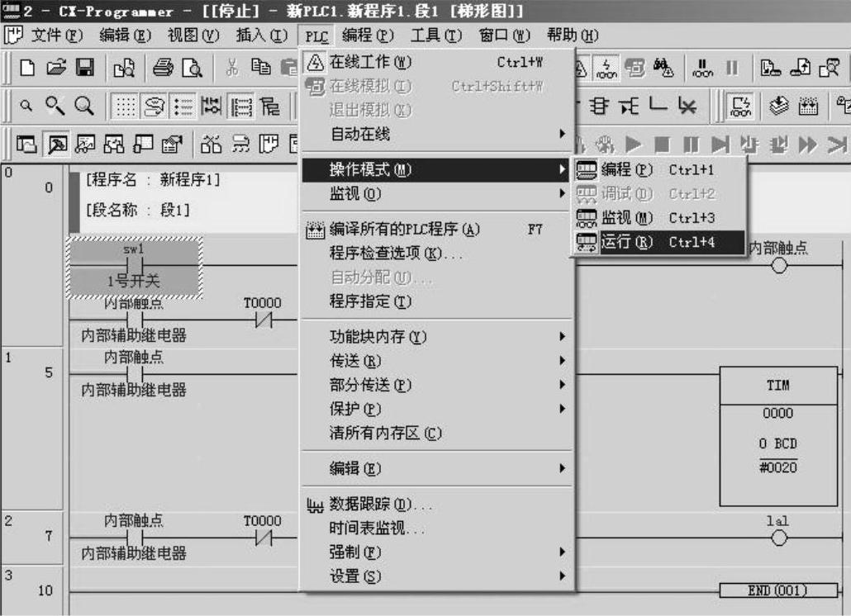The image size is (851, 616).
Task: Click the PLC menu bar item
Action: (316, 36)
